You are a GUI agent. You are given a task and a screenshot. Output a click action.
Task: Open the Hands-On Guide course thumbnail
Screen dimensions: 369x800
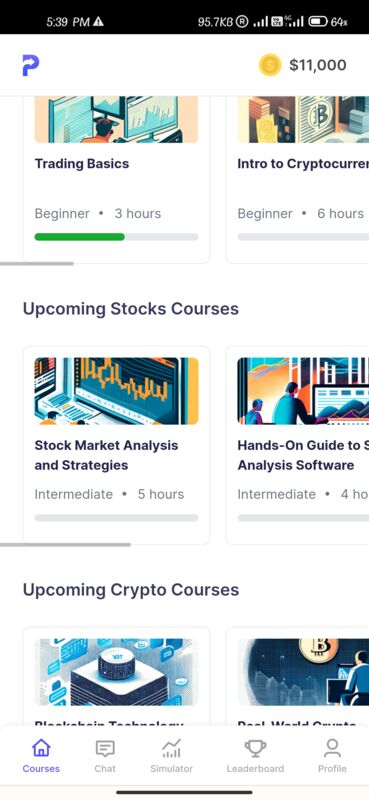[x=303, y=391]
